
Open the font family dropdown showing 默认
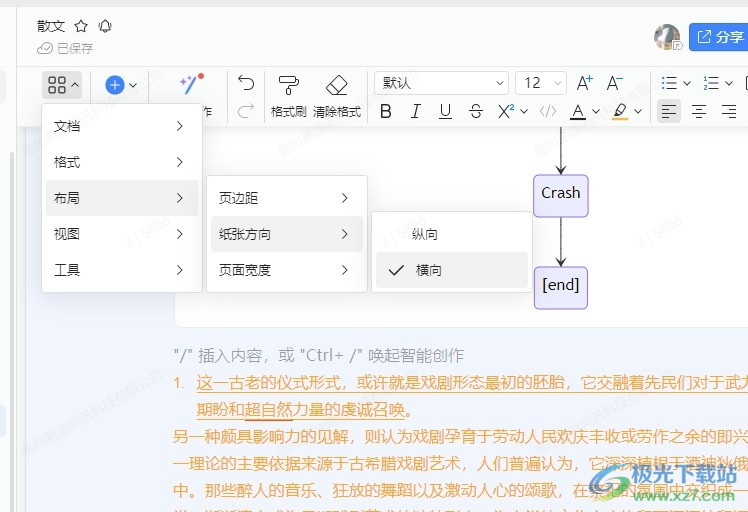pyautogui.click(x=441, y=83)
